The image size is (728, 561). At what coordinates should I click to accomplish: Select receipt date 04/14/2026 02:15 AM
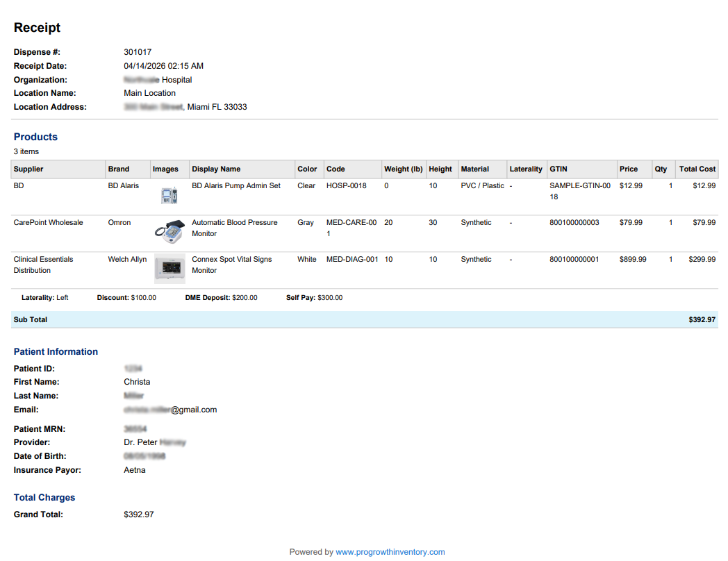tap(163, 66)
